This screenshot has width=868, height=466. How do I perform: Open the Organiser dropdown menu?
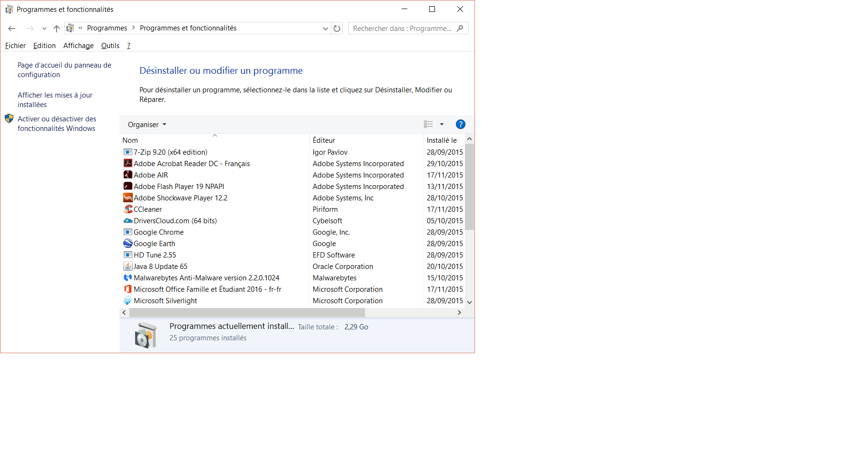click(x=147, y=125)
